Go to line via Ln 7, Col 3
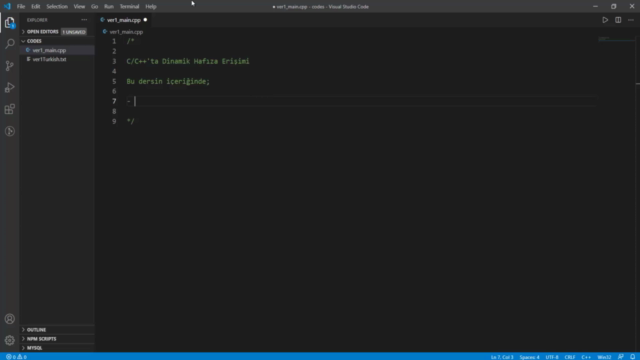640x360 pixels. point(502,357)
